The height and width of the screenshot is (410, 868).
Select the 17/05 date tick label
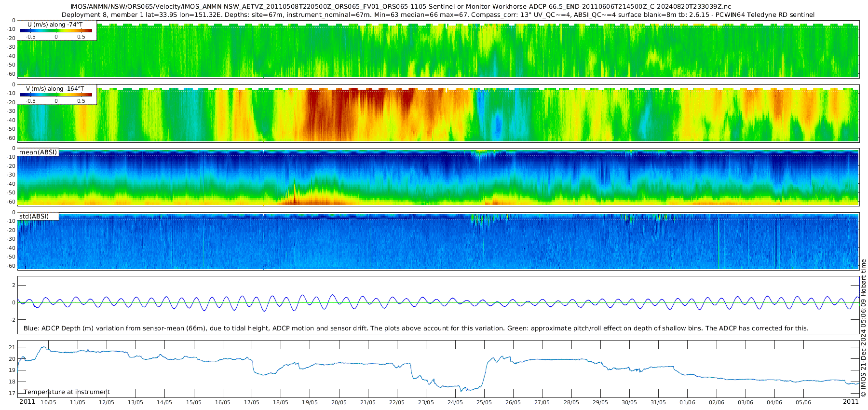point(252,402)
